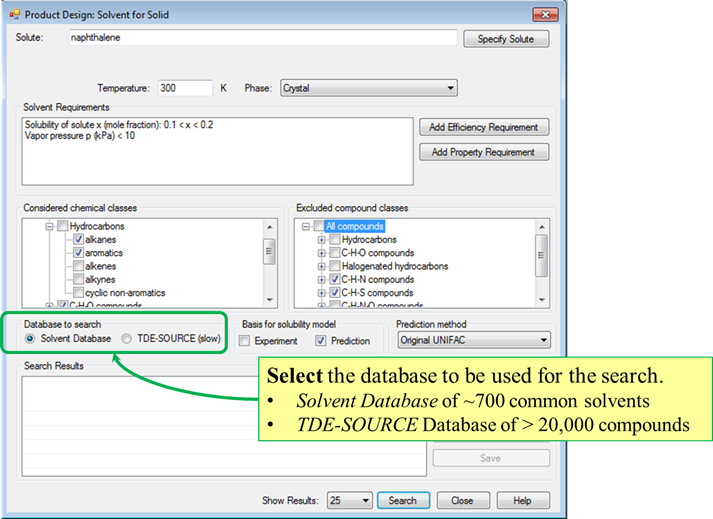Select the TDE-SOURCE (slow) radio button
This screenshot has width=713, height=519.
(126, 338)
